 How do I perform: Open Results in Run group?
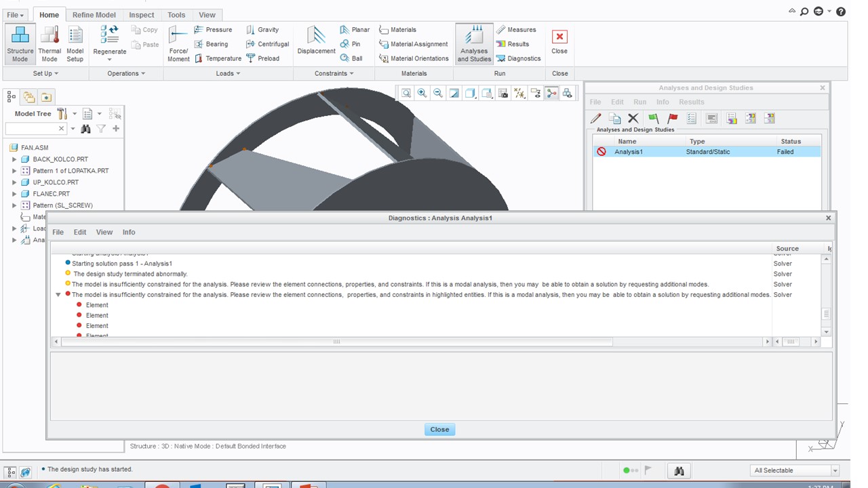coord(513,44)
